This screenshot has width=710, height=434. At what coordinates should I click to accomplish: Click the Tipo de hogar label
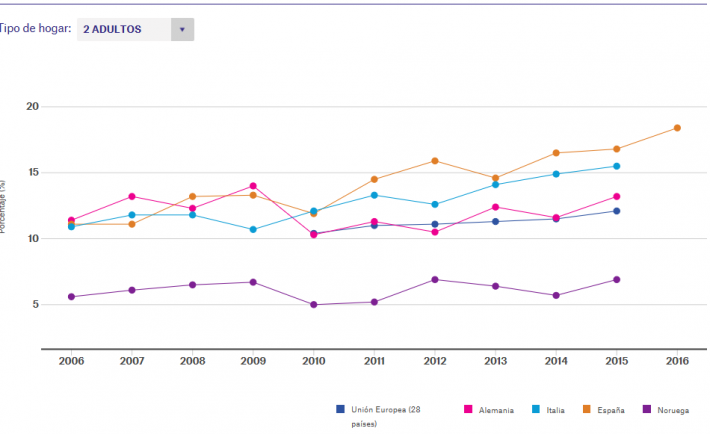tap(34, 30)
